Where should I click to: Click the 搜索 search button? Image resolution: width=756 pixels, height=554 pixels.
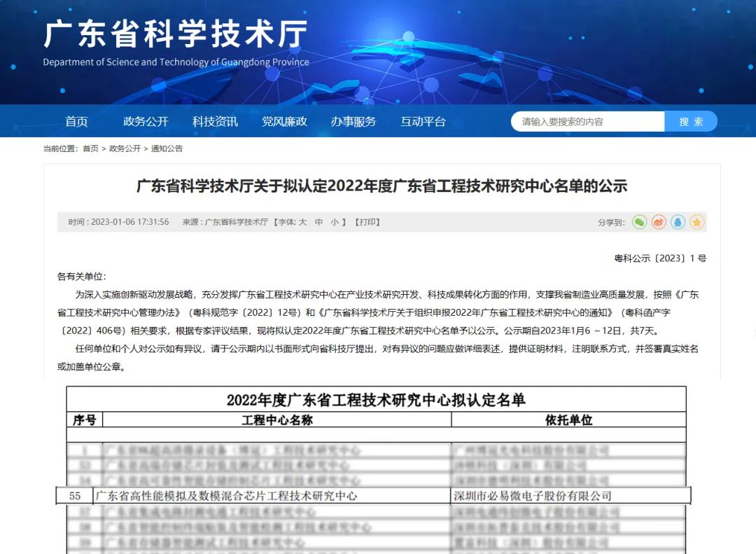691,122
